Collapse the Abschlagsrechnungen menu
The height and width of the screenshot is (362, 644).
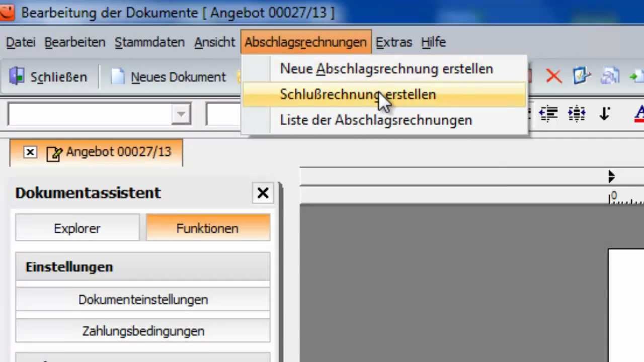(x=306, y=42)
